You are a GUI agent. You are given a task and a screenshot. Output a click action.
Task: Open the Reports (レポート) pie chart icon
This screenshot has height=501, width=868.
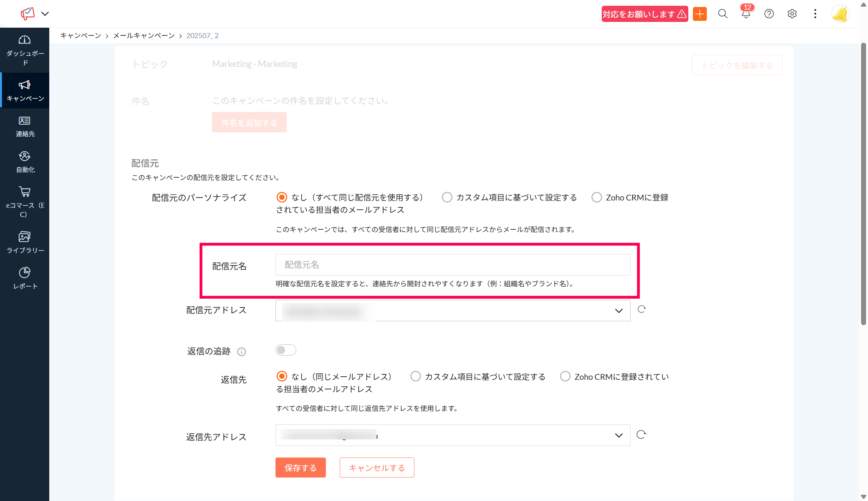tap(25, 272)
